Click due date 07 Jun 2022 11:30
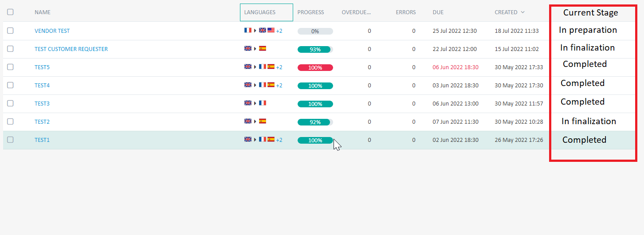 coord(456,122)
